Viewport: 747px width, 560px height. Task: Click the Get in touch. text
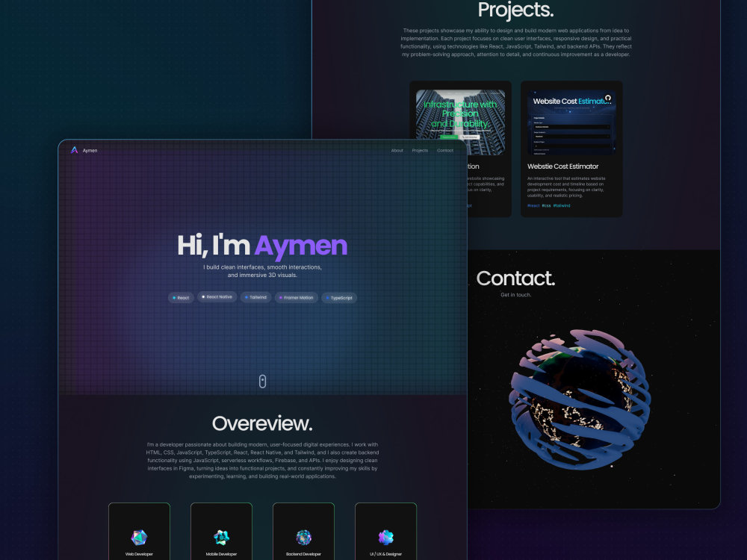point(516,295)
